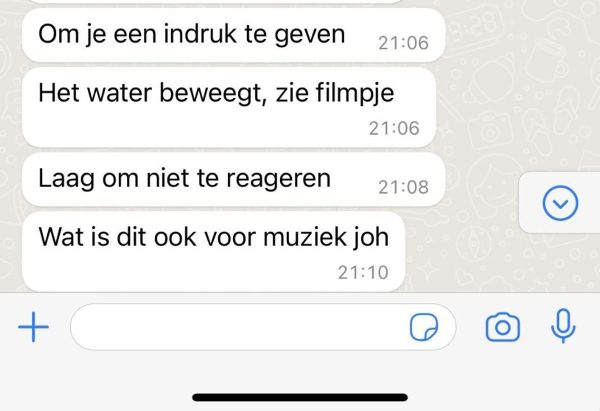
Task: Open the camera from the chat bar
Action: pos(503,327)
